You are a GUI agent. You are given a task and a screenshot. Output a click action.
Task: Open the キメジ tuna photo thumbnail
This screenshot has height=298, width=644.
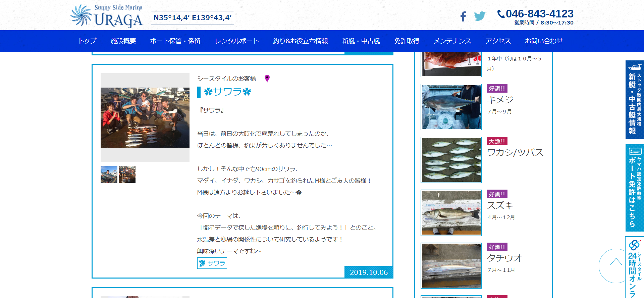point(451,107)
